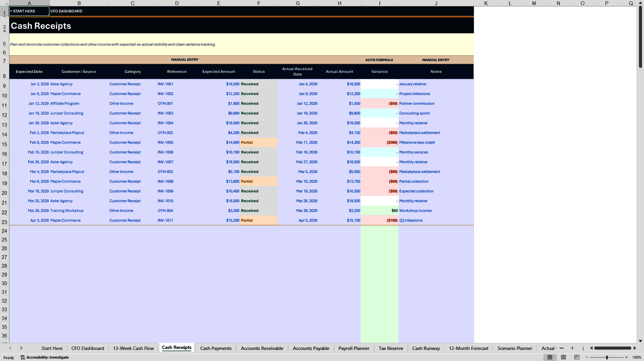Click Normal view icon in status bar
This screenshot has height=361, width=644.
pos(550,357)
